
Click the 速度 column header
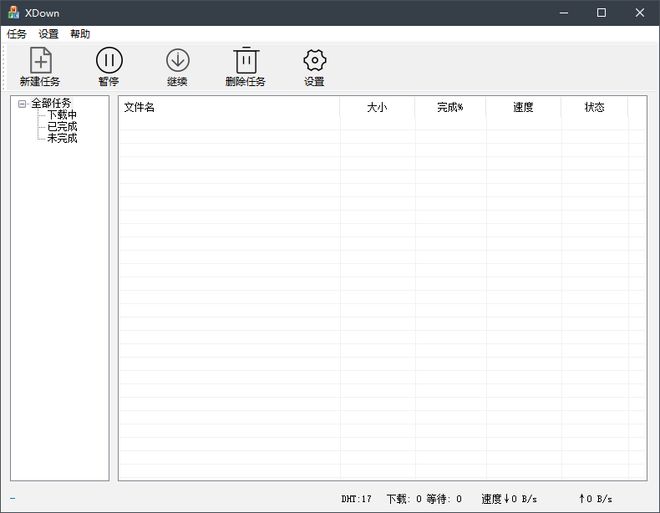(523, 107)
